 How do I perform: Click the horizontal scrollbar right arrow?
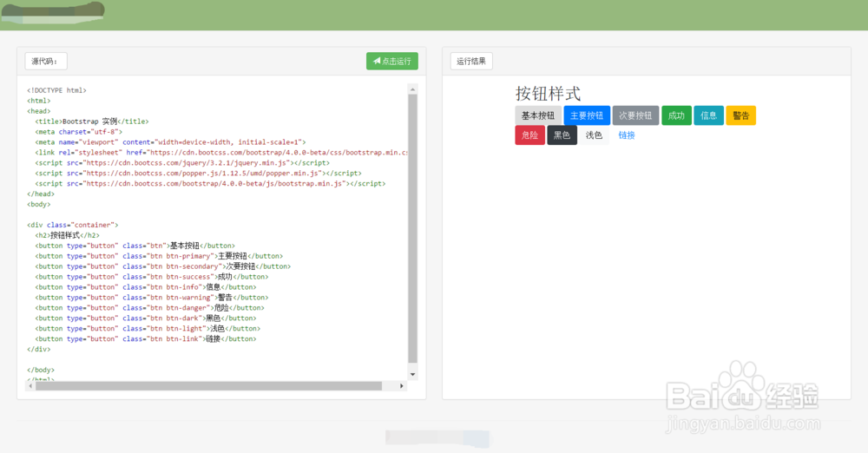tap(402, 386)
